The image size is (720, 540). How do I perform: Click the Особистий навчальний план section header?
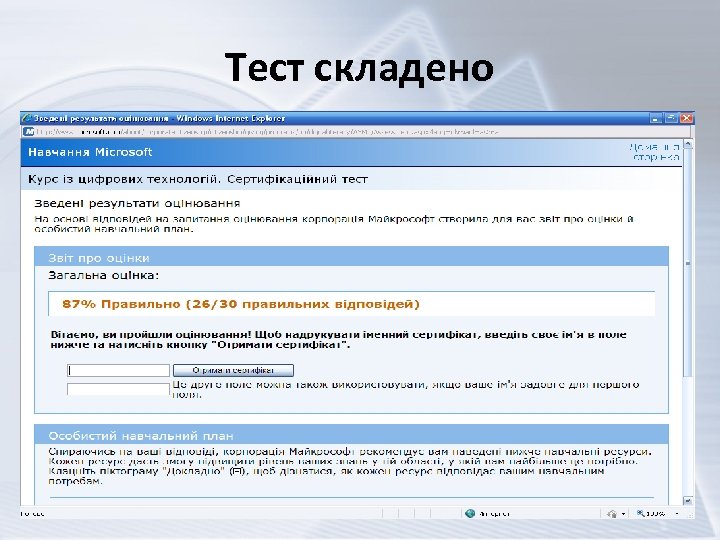click(141, 436)
